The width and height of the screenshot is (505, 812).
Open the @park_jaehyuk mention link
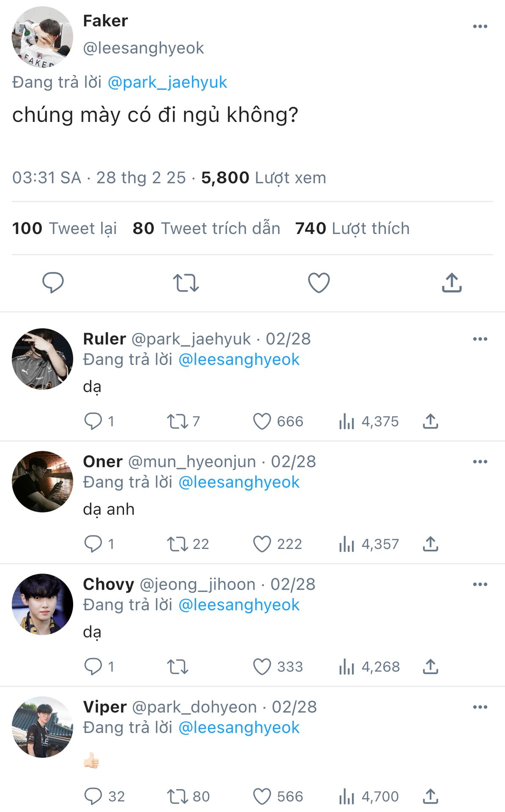coord(167,82)
